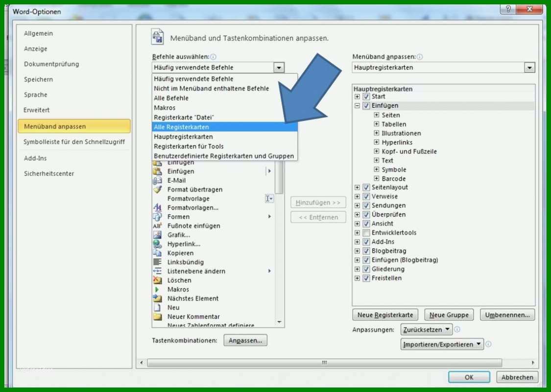
Task: Click the Abbrechen button
Action: (517, 377)
